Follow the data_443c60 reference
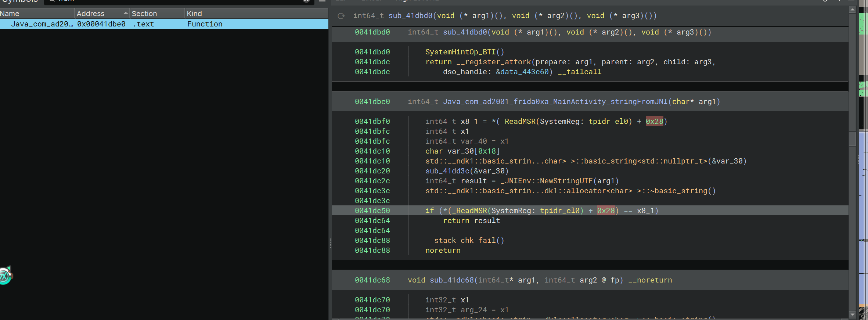Screen dimensions: 868x320 525,72
